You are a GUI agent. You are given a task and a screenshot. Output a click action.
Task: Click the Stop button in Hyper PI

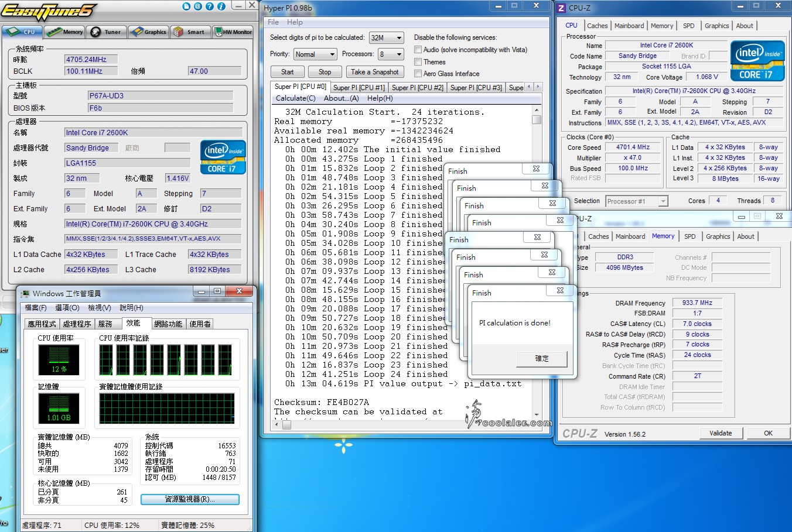pos(325,72)
